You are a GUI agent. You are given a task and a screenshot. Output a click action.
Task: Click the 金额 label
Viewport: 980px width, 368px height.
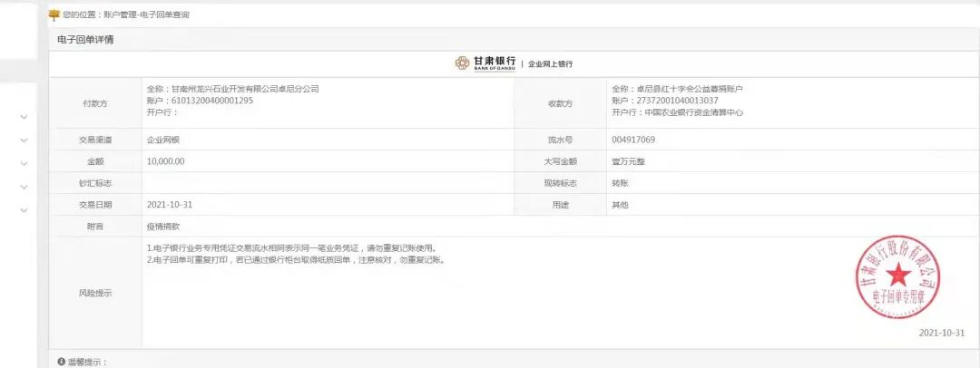[x=95, y=162]
